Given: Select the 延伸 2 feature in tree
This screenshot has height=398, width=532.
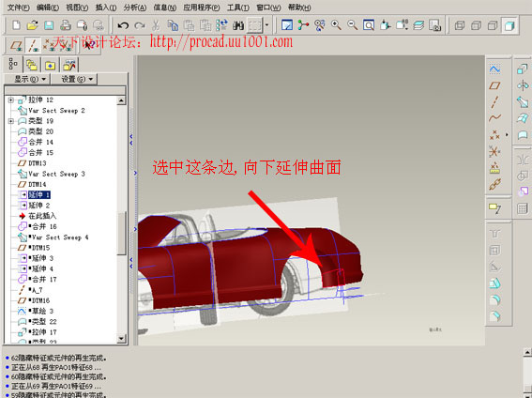Looking at the screenshot, I should (39, 206).
